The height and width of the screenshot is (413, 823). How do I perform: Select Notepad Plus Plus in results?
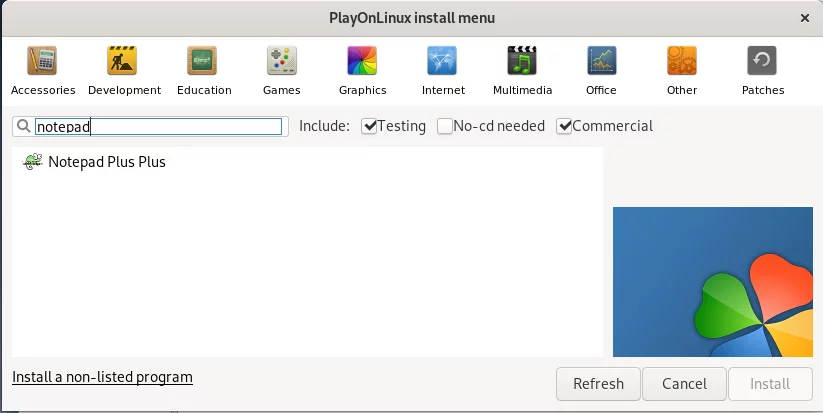pos(307,162)
